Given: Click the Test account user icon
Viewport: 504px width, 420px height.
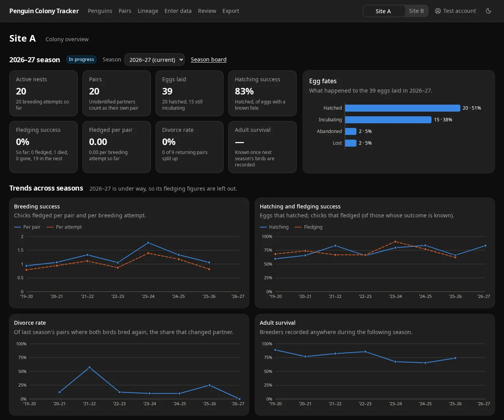Looking at the screenshot, I should 438,11.
